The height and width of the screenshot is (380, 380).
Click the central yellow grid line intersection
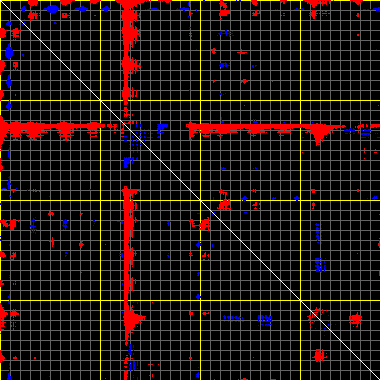click(200, 200)
